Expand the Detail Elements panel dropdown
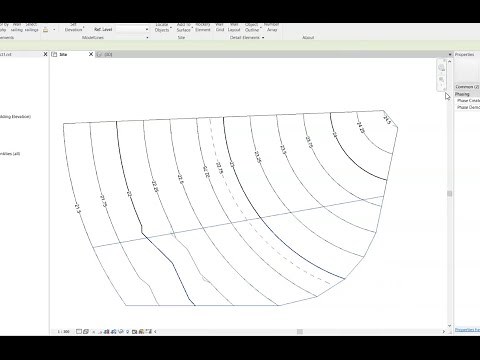 coord(263,38)
